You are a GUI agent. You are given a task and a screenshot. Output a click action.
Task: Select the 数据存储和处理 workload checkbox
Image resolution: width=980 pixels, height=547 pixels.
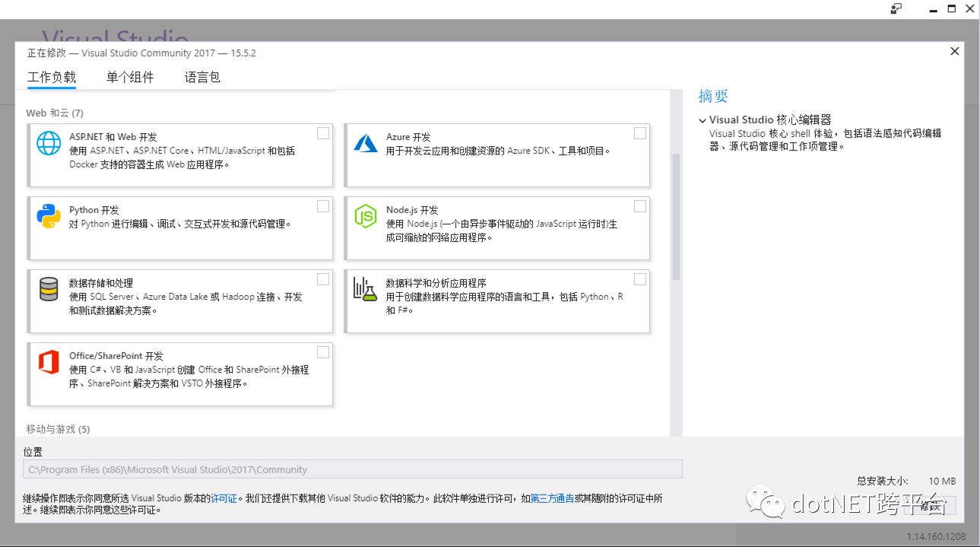[x=323, y=279]
